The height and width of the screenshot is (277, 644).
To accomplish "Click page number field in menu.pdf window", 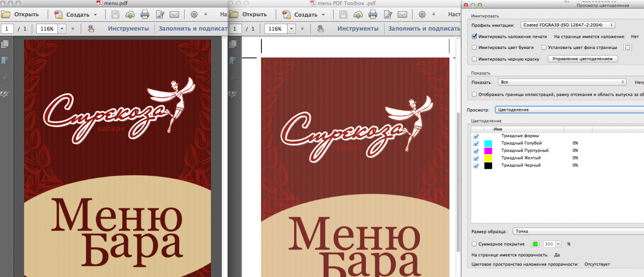I will pyautogui.click(x=7, y=29).
